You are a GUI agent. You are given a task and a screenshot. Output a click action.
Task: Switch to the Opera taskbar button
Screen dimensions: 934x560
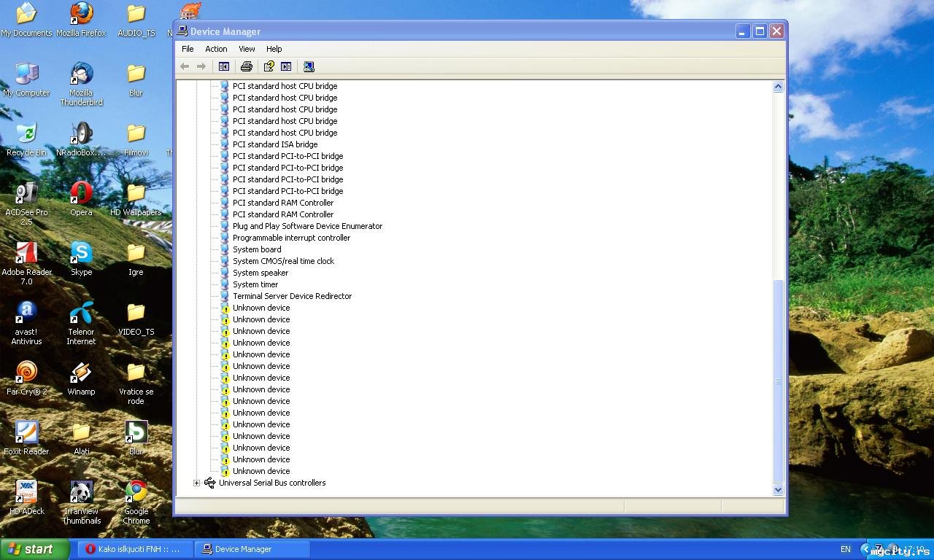136,549
